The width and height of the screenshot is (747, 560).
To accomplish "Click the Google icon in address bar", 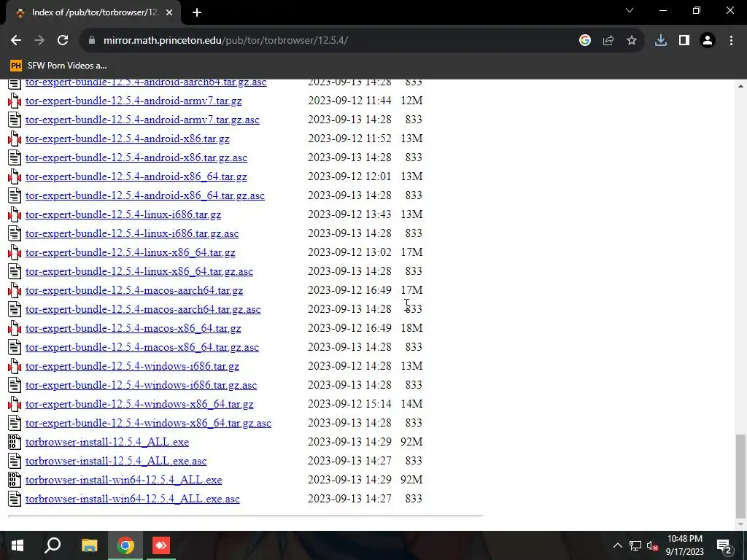I will 584,41.
